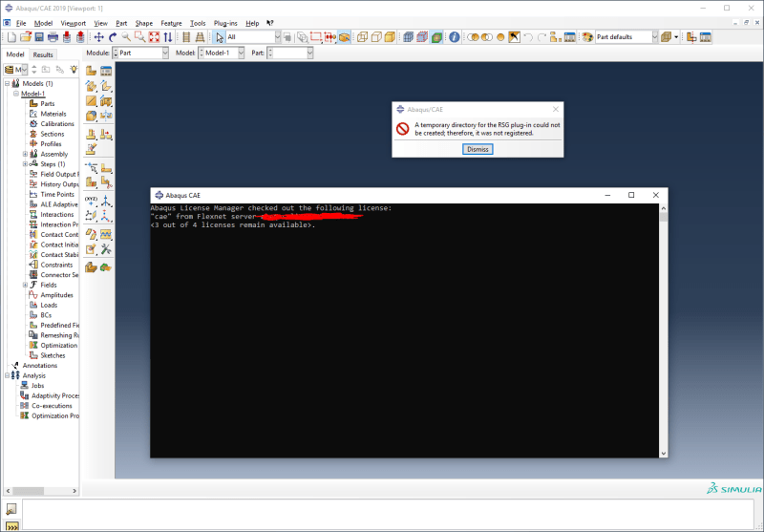Viewport: 764px width, 532px height.
Task: Select the Magnify View tool
Action: pos(126,37)
